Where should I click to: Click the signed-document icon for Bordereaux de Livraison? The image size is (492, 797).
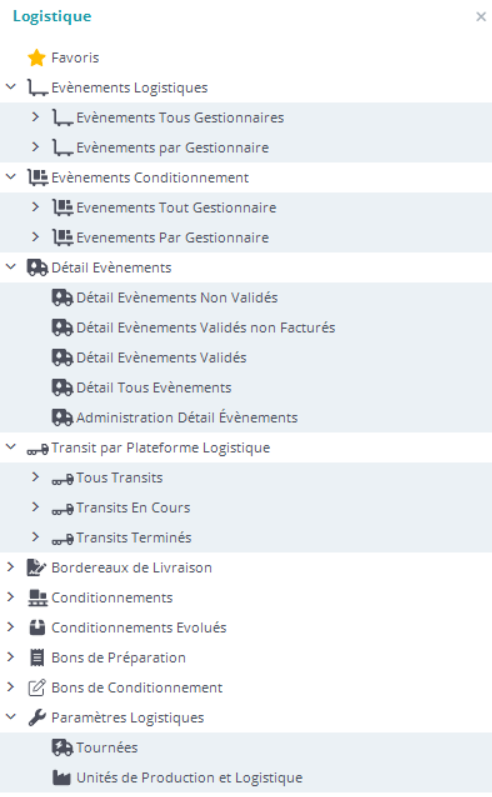tap(37, 567)
